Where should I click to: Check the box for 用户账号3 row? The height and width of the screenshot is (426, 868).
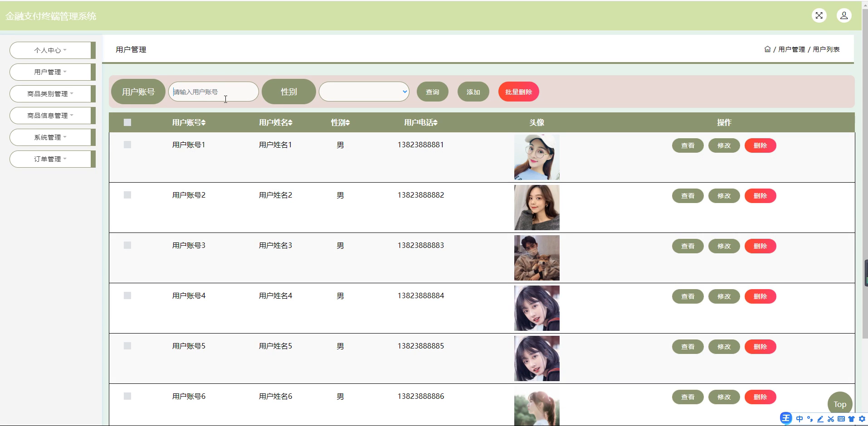(127, 245)
